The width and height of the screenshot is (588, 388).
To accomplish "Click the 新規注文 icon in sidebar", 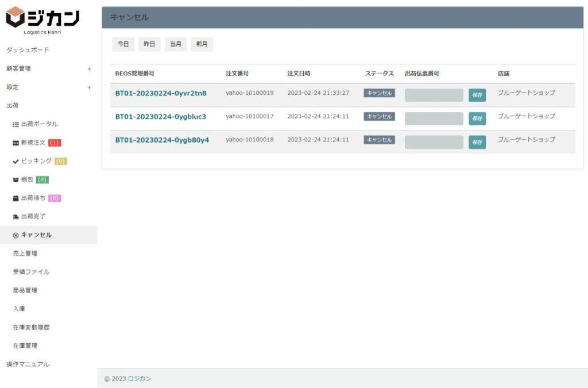I will (x=16, y=143).
